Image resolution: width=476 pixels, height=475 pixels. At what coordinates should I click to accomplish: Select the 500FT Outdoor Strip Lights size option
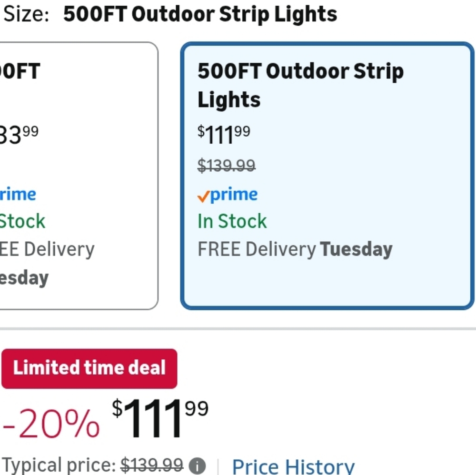point(327,176)
